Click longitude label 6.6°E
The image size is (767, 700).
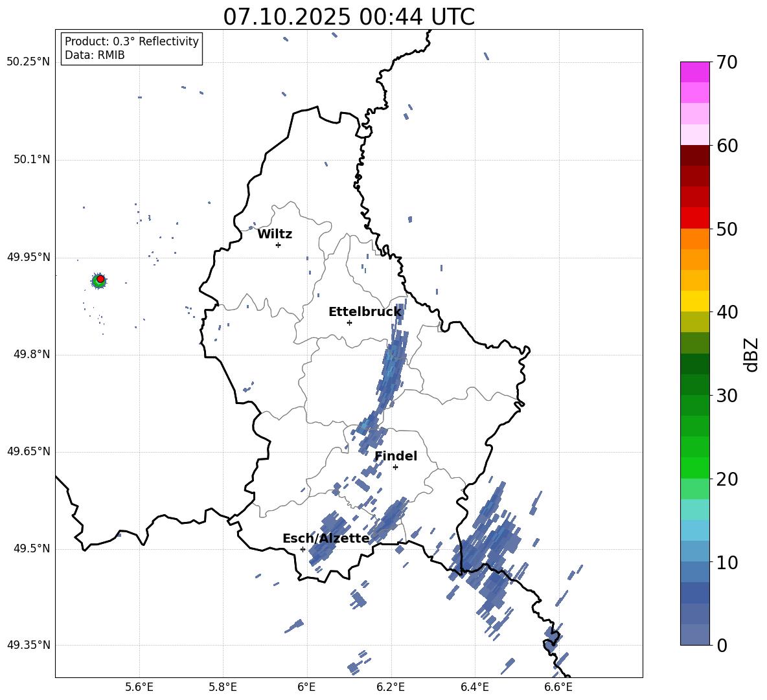pyautogui.click(x=558, y=687)
